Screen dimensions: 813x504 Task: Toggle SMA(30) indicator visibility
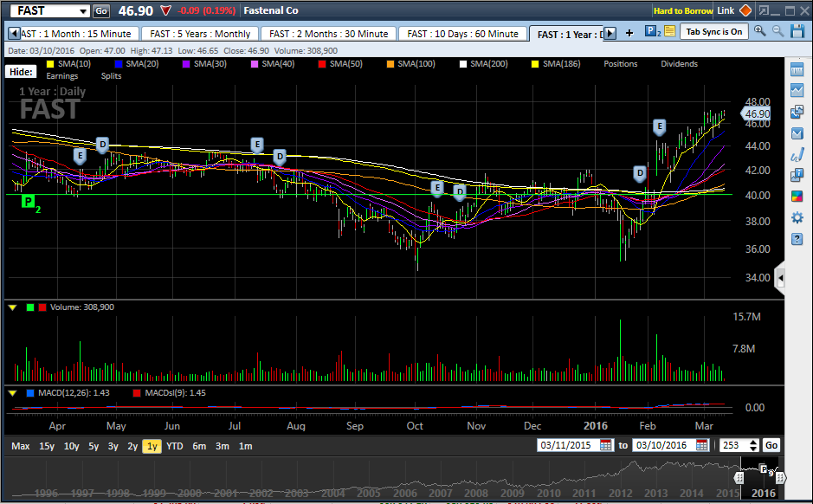[204, 64]
